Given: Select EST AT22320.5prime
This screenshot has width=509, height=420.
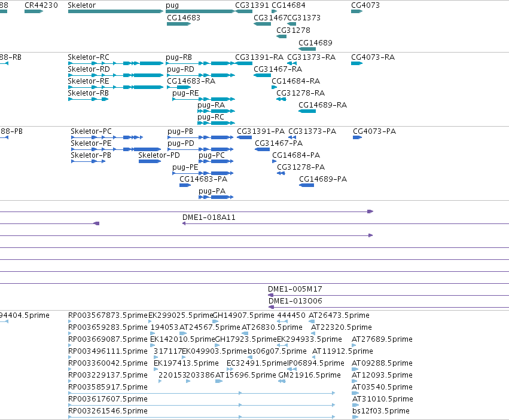Looking at the screenshot, I should click(342, 327).
